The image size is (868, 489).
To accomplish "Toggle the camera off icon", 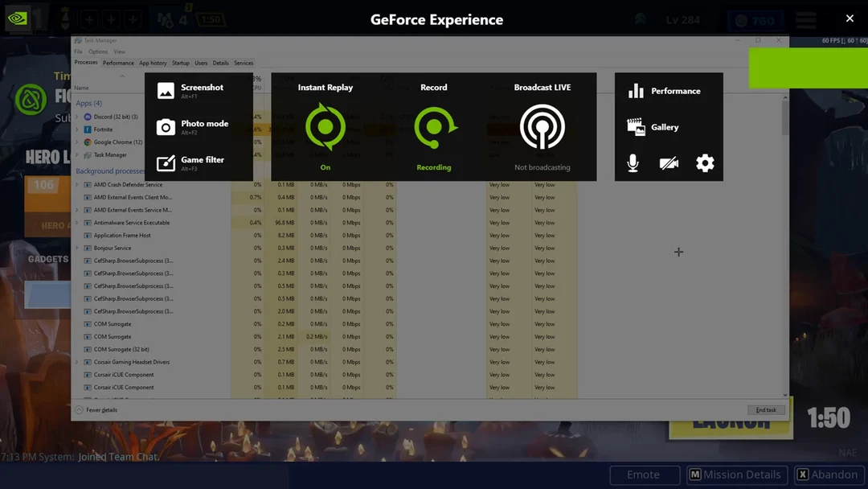I will pos(669,163).
